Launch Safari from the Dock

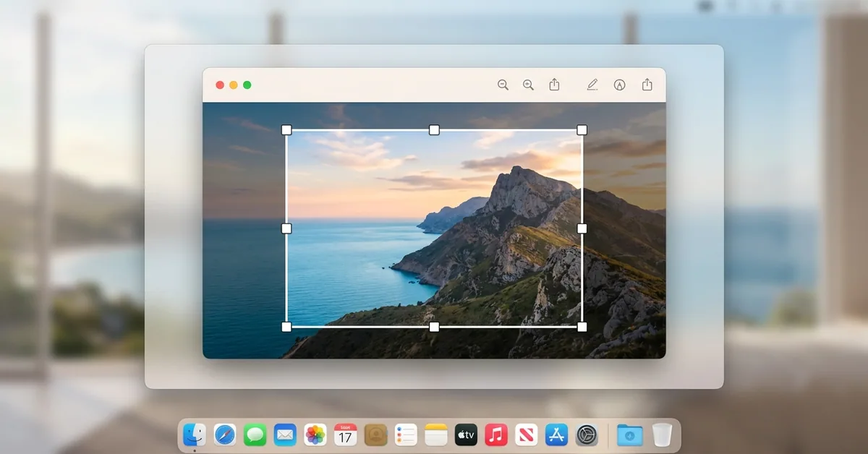tap(225, 434)
